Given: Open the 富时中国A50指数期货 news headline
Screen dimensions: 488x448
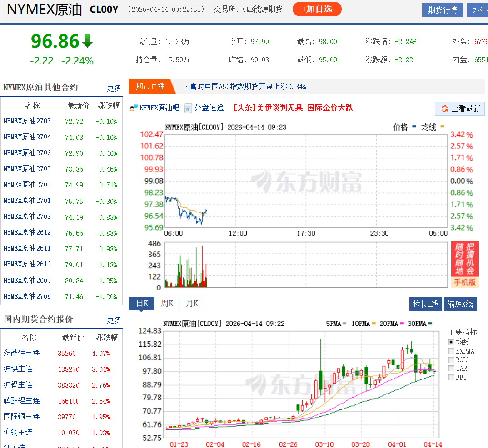Looking at the screenshot, I should pos(248,86).
